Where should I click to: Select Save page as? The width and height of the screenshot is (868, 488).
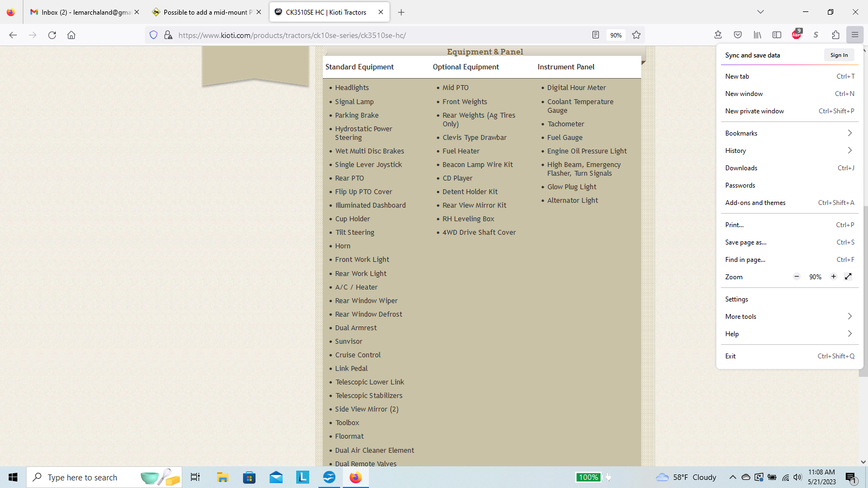(790, 242)
